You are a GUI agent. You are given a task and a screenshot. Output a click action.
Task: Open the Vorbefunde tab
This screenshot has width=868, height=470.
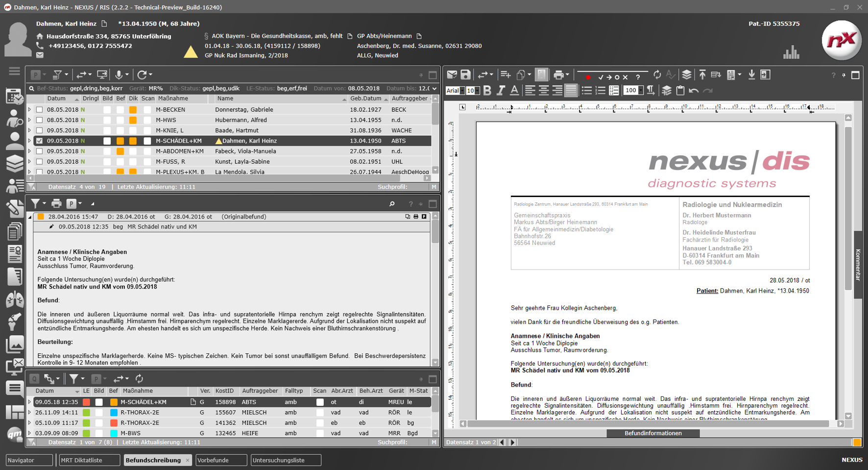tap(221, 460)
